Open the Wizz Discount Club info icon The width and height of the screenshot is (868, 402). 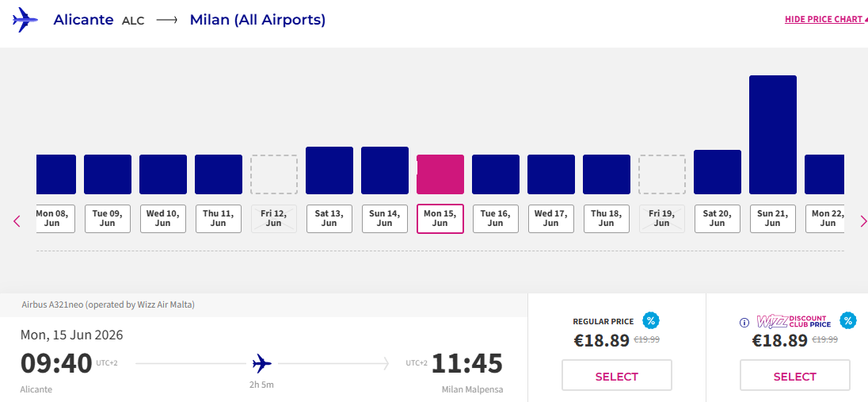click(x=744, y=323)
